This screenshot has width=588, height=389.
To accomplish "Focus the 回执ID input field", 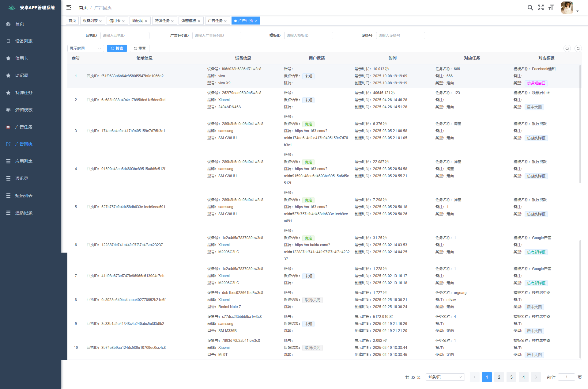I will (x=125, y=36).
